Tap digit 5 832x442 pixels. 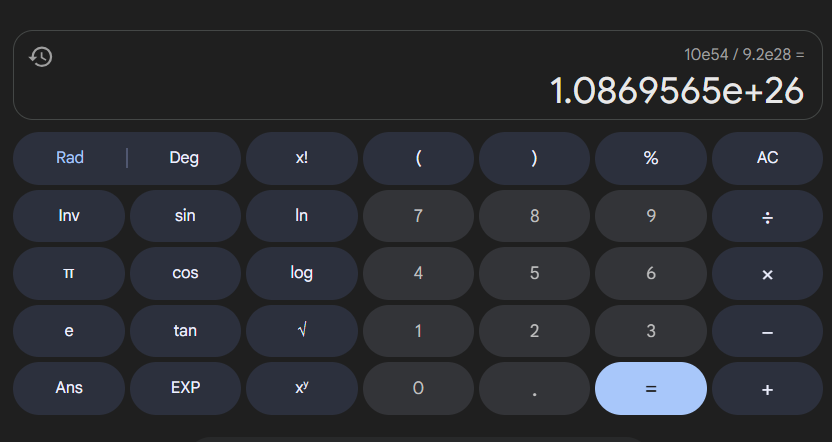[x=534, y=273]
